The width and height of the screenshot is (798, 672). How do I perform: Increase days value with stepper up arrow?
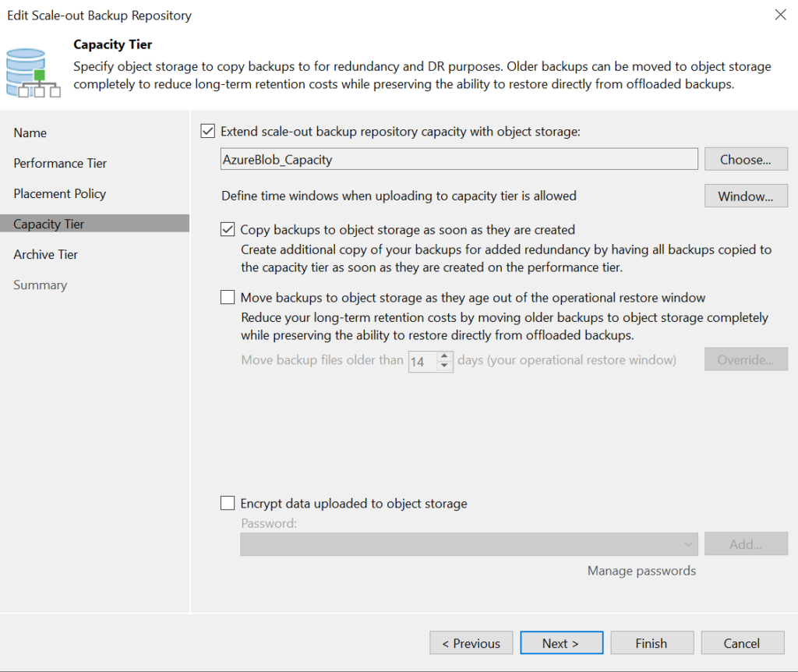coord(444,356)
